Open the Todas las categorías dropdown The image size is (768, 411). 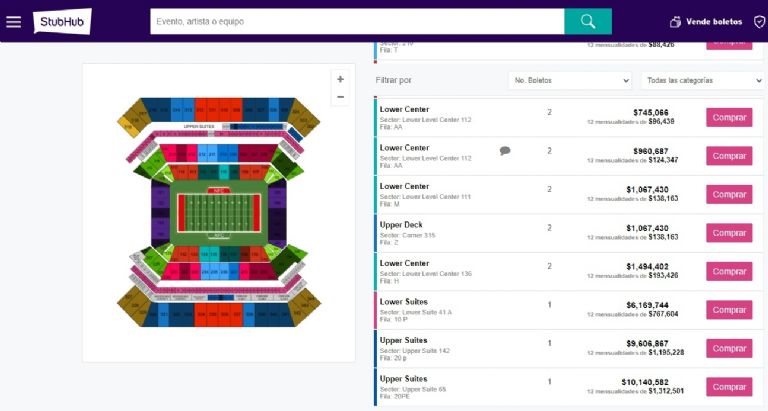coord(703,80)
